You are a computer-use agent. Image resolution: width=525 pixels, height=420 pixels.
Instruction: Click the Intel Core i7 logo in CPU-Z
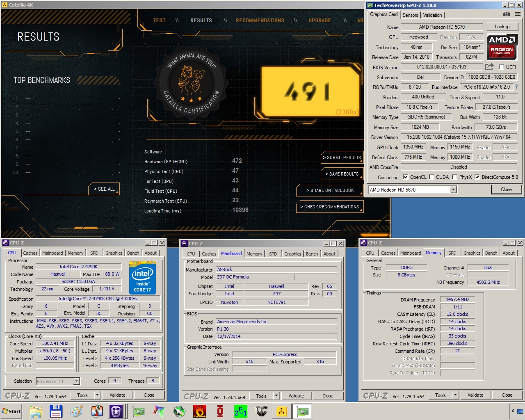142,278
